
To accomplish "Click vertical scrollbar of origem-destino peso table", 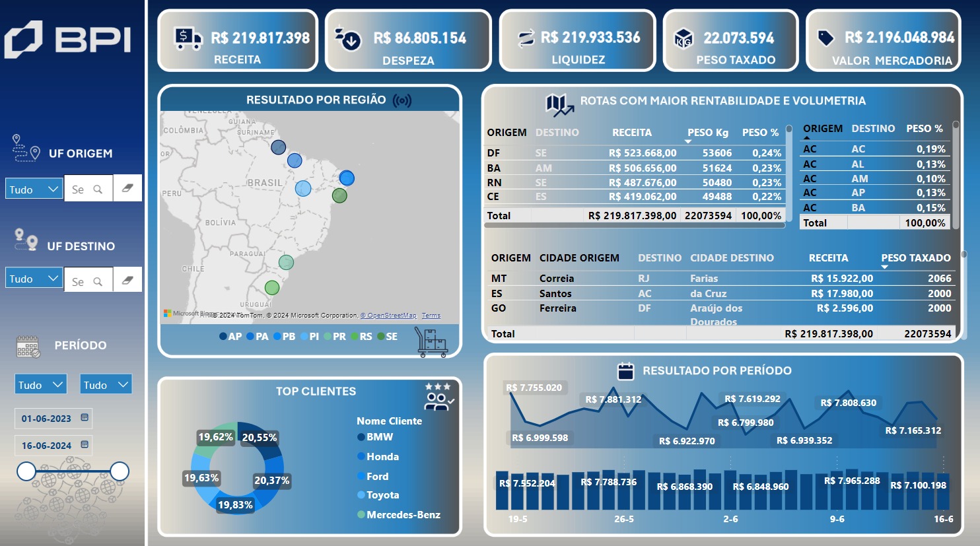I will pos(956,175).
